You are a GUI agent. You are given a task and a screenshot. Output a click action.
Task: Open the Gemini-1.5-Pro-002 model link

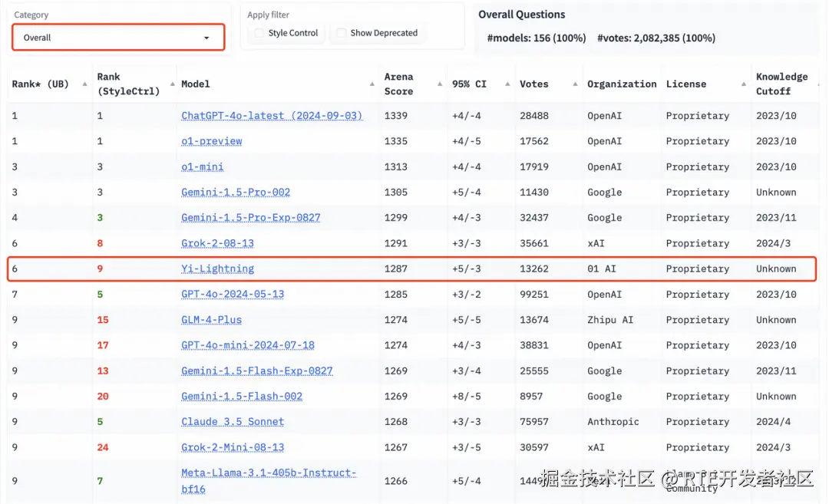(x=236, y=193)
